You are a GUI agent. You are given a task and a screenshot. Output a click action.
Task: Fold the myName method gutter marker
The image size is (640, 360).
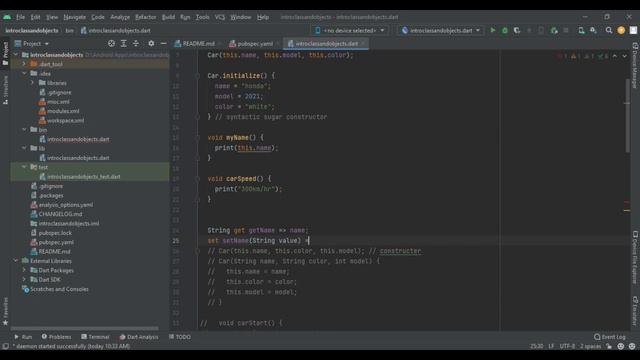(x=197, y=138)
